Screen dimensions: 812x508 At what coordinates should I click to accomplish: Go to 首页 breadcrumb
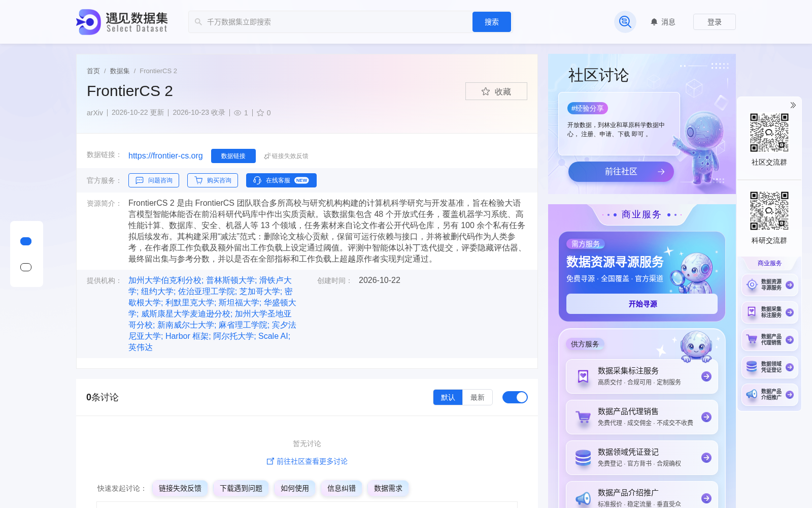93,71
